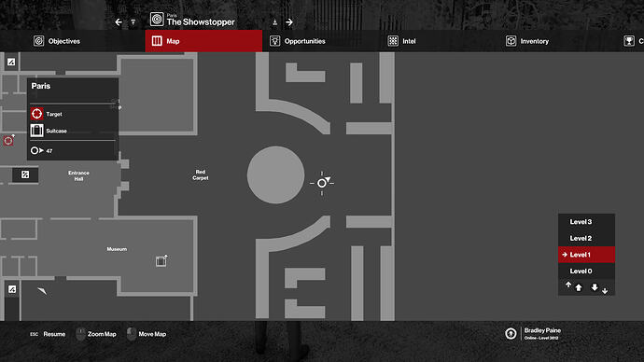Viewport: 644px width, 362px height.
Task: Click the stairs icon at bottom-left of map
Action: point(12,289)
